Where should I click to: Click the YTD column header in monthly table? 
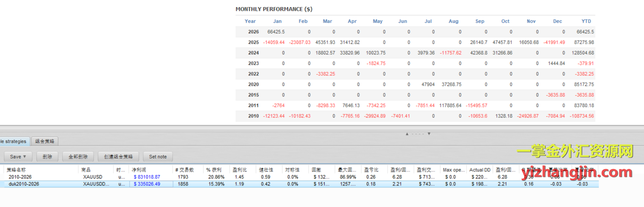click(x=586, y=21)
